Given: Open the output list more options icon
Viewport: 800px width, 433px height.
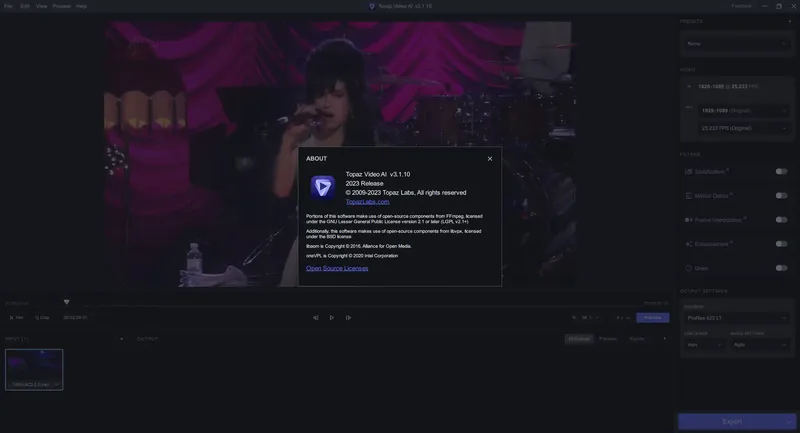Looking at the screenshot, I should (664, 339).
